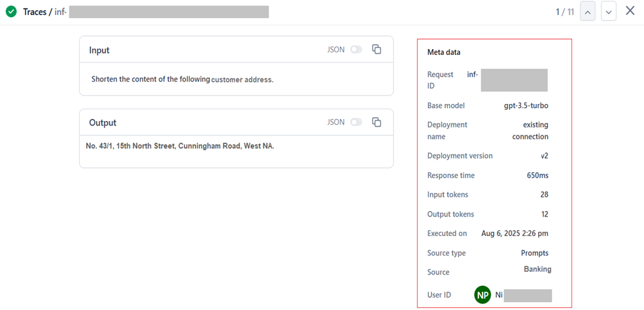The width and height of the screenshot is (644, 310).
Task: Close the trace details view
Action: 630,10
